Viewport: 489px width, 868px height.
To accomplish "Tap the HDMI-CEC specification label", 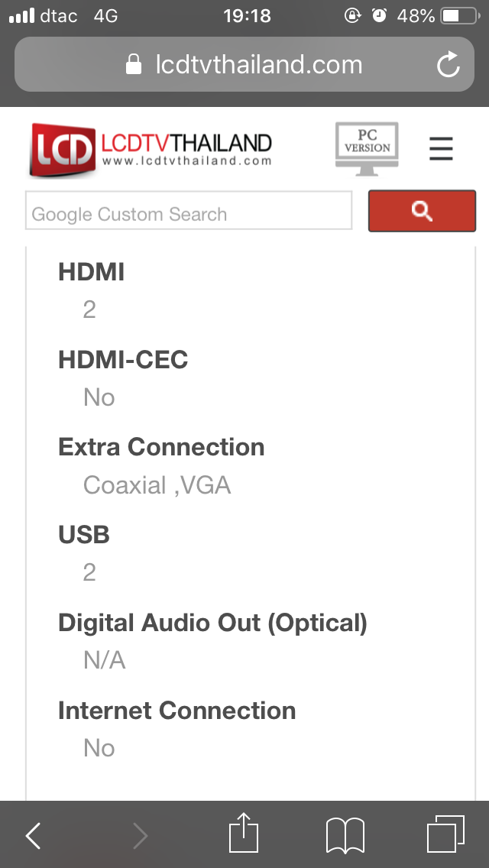I will 123,359.
